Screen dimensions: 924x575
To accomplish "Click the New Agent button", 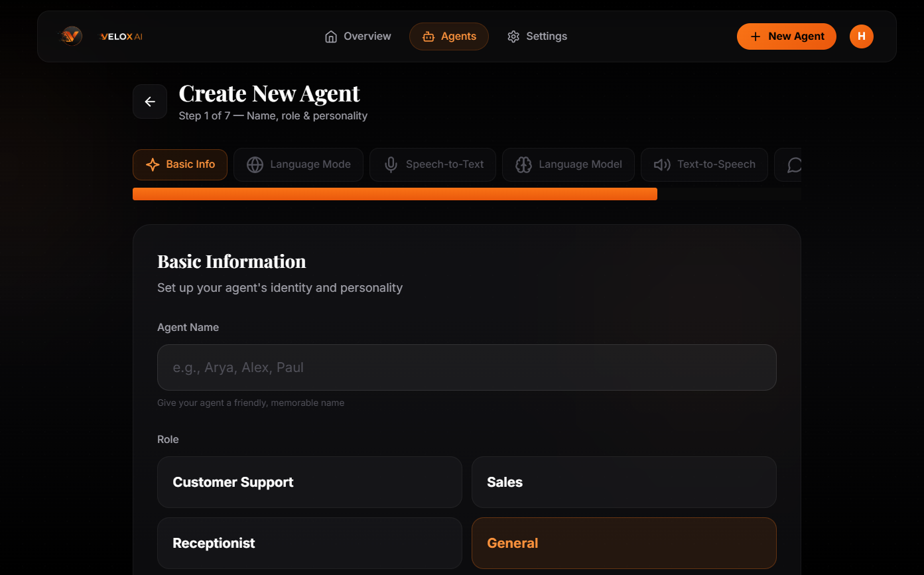I will pos(787,36).
